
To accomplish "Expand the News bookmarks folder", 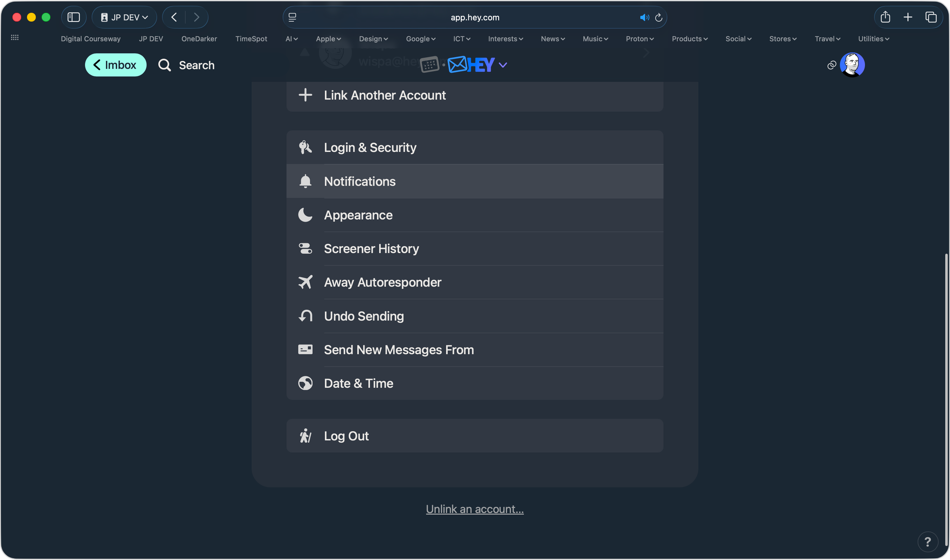I will pyautogui.click(x=553, y=39).
